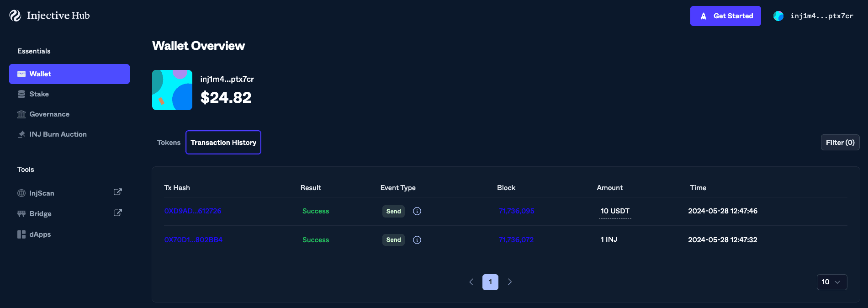Click the 1 INJ amount

(609, 240)
